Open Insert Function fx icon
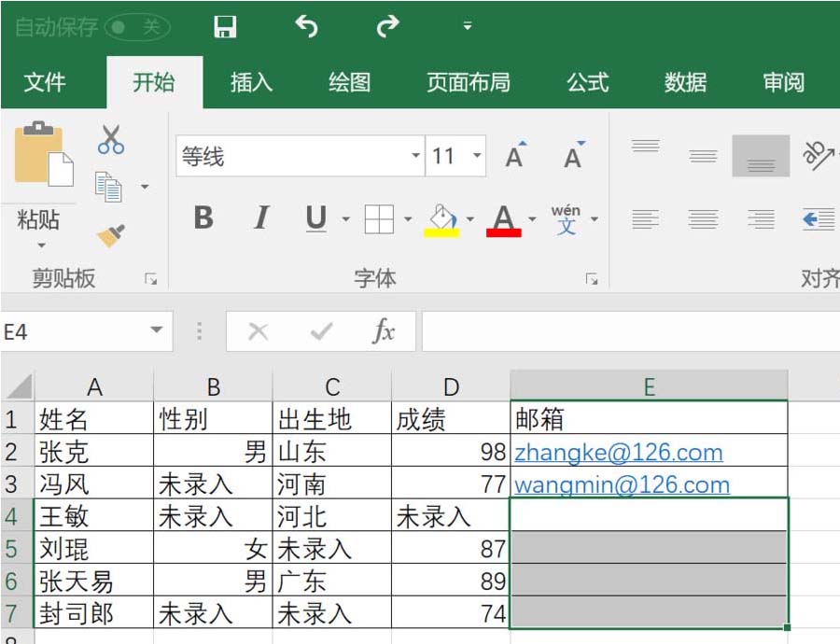The height and width of the screenshot is (644, 840). (x=384, y=330)
